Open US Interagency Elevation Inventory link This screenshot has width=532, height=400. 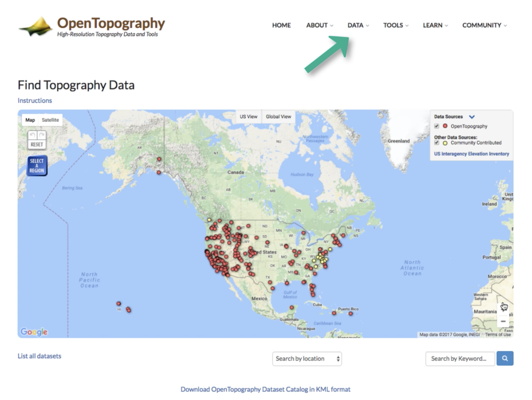[471, 154]
